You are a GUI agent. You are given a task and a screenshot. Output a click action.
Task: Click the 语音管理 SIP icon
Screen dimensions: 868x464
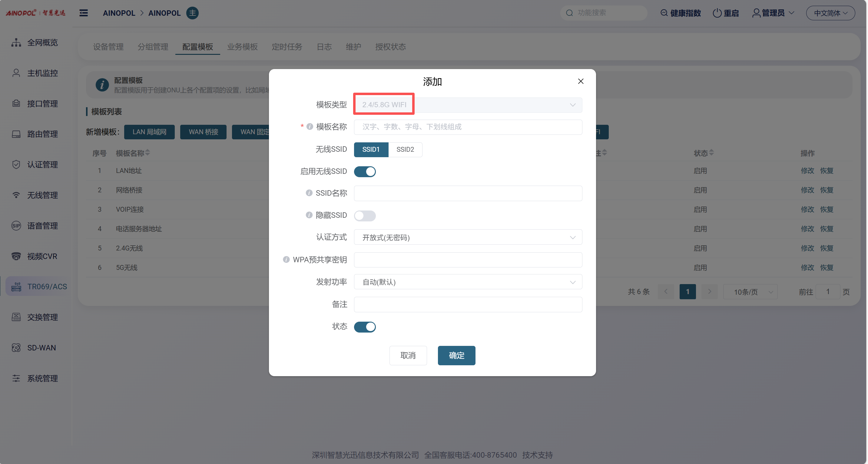pyautogui.click(x=16, y=225)
